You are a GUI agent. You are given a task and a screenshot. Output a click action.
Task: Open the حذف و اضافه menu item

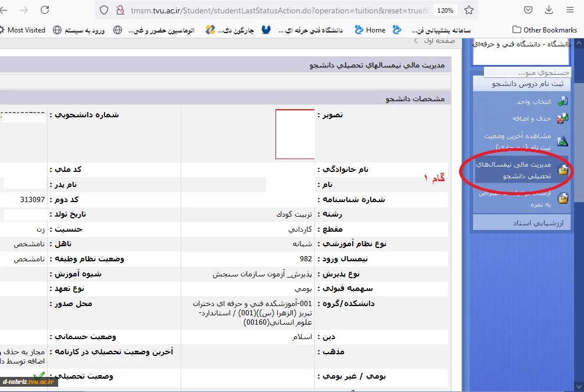532,118
